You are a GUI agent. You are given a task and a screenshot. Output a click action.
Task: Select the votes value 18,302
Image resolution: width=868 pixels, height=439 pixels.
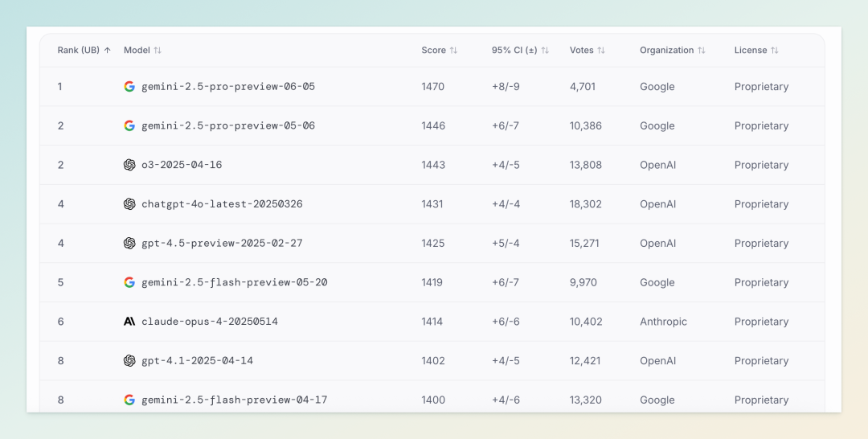tap(586, 203)
